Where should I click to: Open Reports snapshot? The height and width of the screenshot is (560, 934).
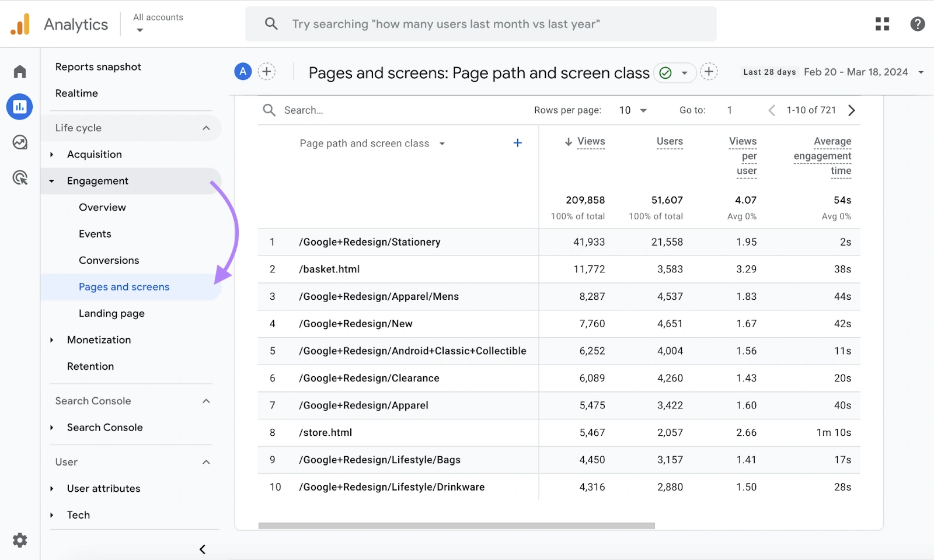pos(98,66)
